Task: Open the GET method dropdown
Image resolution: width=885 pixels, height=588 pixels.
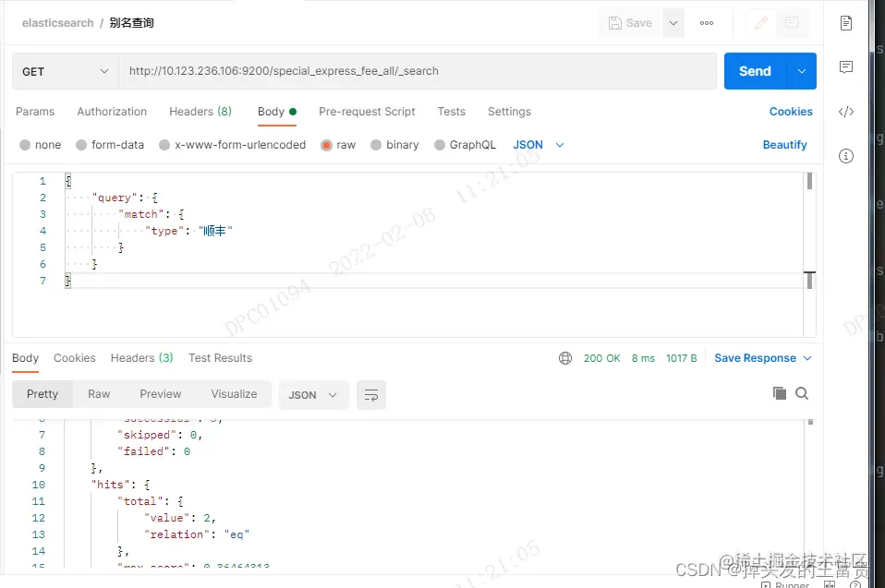Action: pos(66,71)
